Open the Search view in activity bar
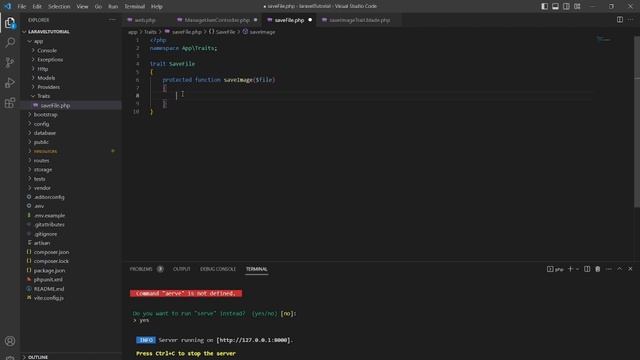Image resolution: width=640 pixels, height=360 pixels. 10,42
